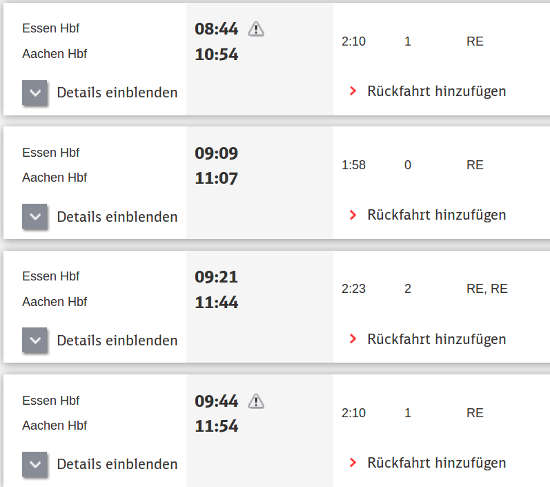Expand details chevron for the 08:44 connection
The height and width of the screenshot is (487, 550).
(35, 93)
